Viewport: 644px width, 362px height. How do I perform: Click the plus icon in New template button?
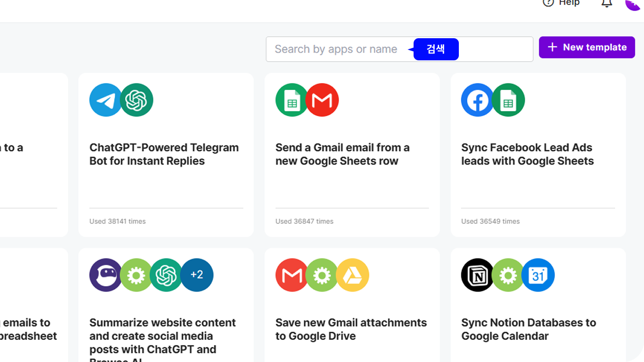[552, 47]
